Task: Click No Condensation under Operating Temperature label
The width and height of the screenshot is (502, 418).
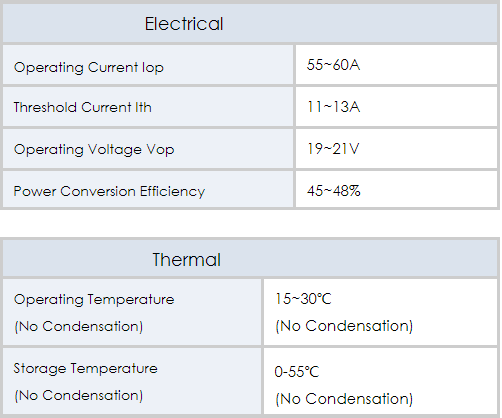Action: point(79,326)
